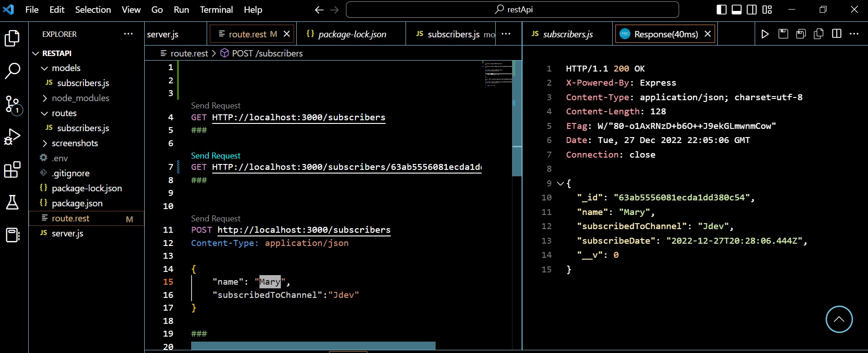Open the Testing flask view
This screenshot has width=868, height=353.
(12, 202)
